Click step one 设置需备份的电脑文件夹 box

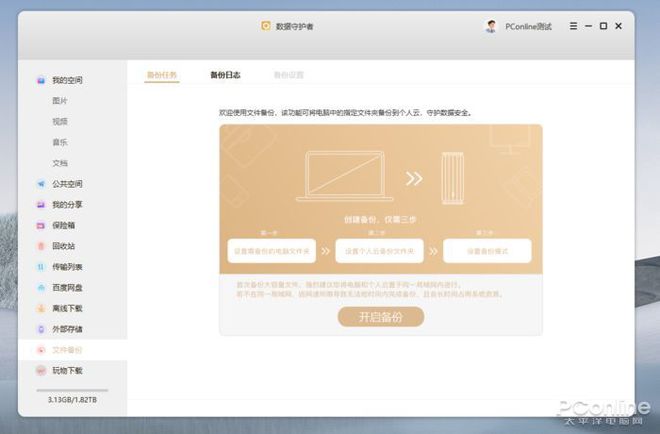point(271,251)
